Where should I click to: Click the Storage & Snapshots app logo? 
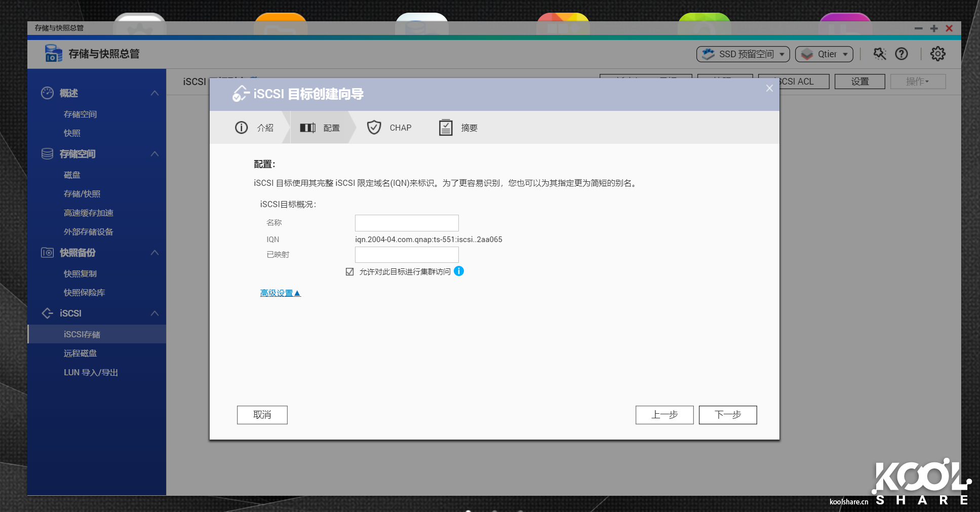(53, 53)
